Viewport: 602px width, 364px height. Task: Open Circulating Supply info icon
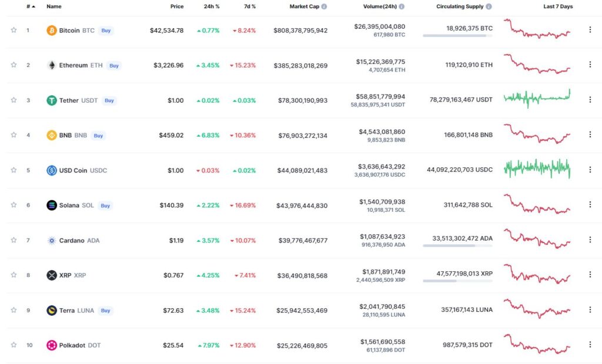coord(489,6)
